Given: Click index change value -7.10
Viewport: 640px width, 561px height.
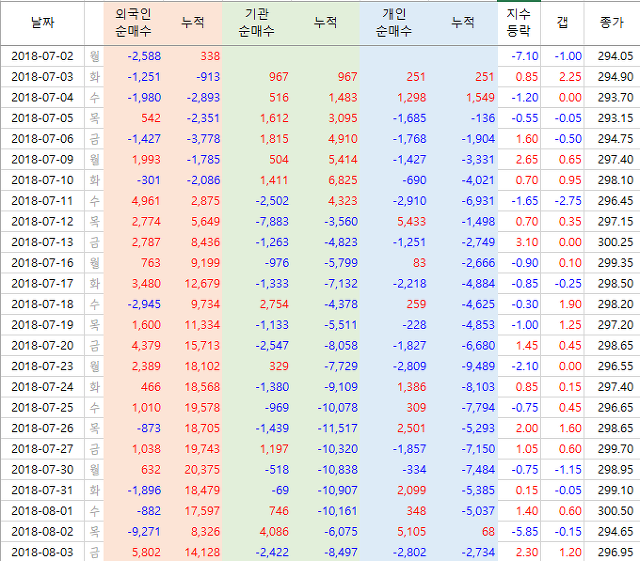Looking at the screenshot, I should coord(525,56).
